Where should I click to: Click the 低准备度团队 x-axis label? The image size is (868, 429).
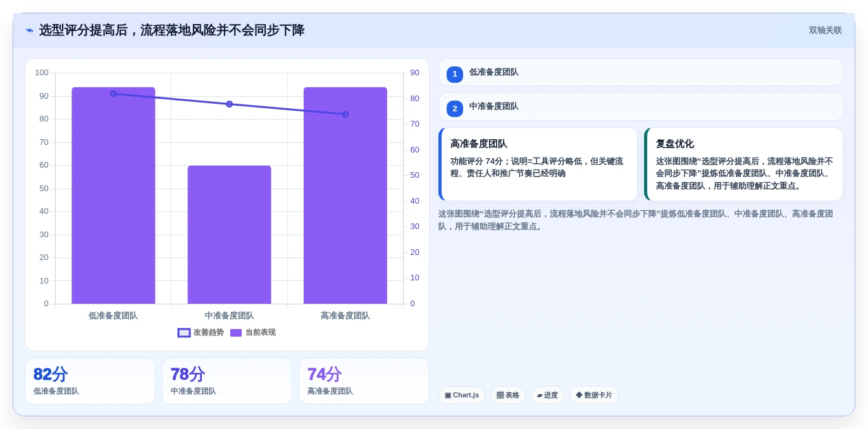point(113,315)
